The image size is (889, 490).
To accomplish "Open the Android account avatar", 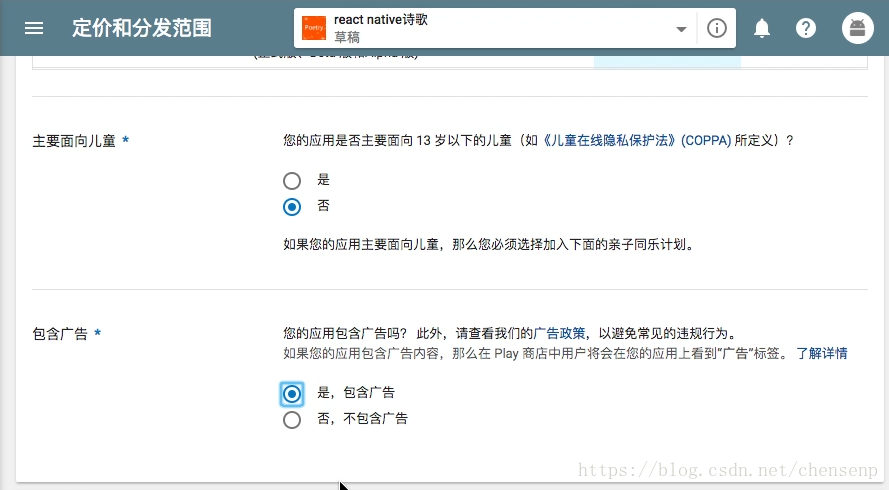I will pos(857,28).
